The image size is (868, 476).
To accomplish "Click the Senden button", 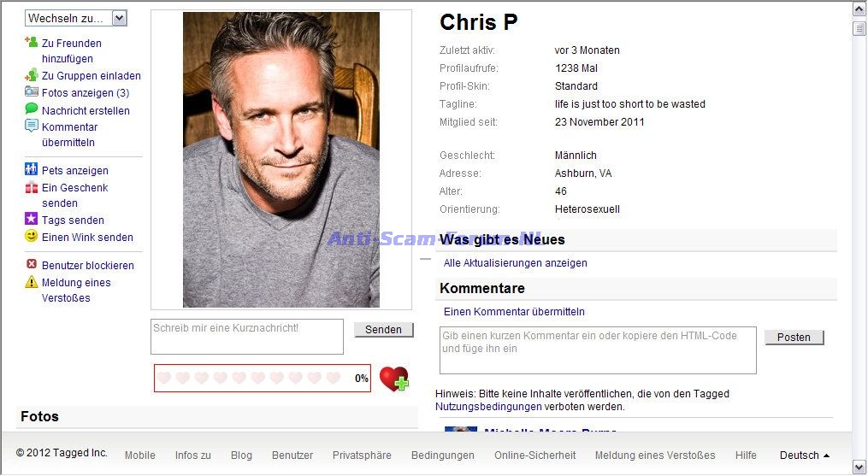I will 384,330.
